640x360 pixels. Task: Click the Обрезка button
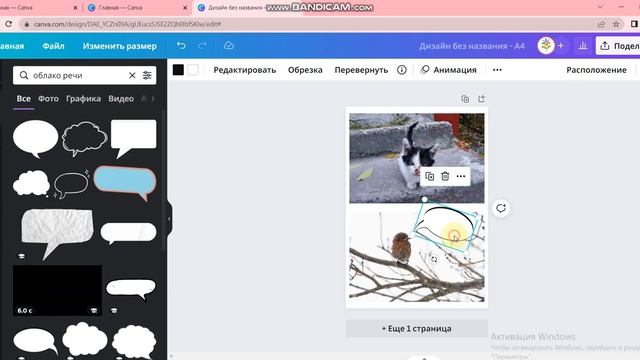pyautogui.click(x=305, y=70)
